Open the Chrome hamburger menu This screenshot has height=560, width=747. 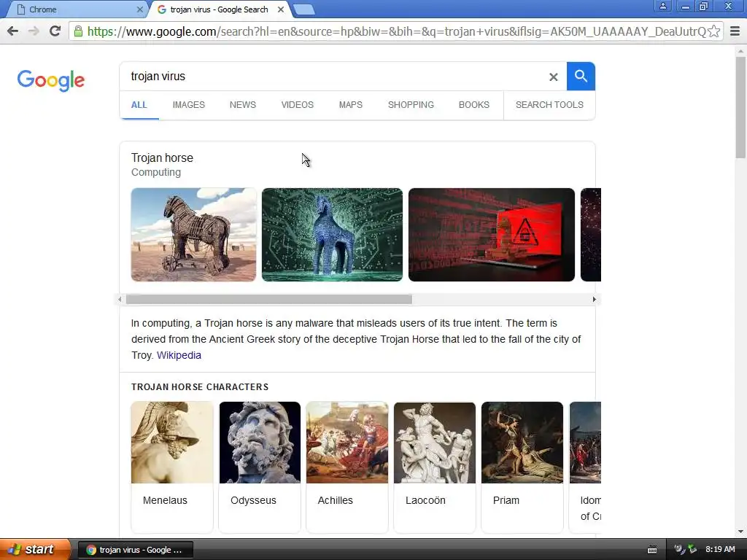(735, 31)
